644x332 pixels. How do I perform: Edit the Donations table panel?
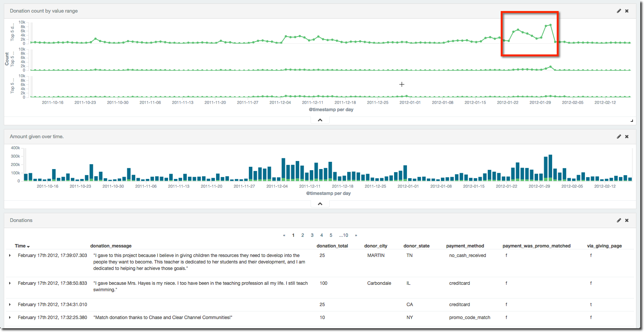pyautogui.click(x=619, y=220)
